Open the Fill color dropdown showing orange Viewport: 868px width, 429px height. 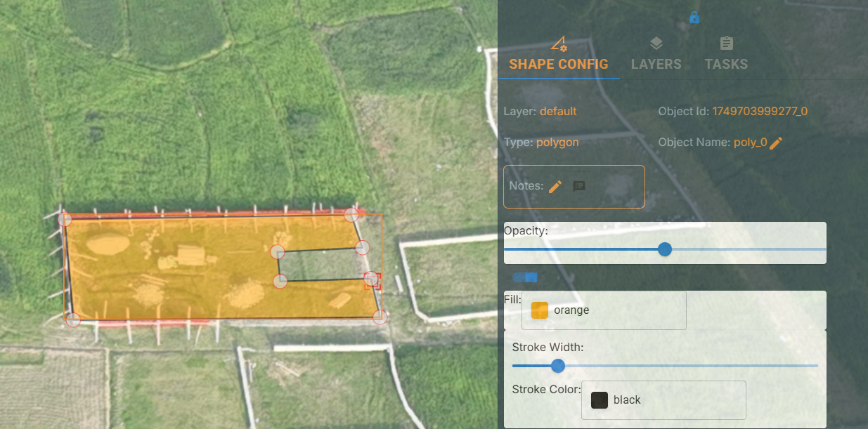point(604,310)
